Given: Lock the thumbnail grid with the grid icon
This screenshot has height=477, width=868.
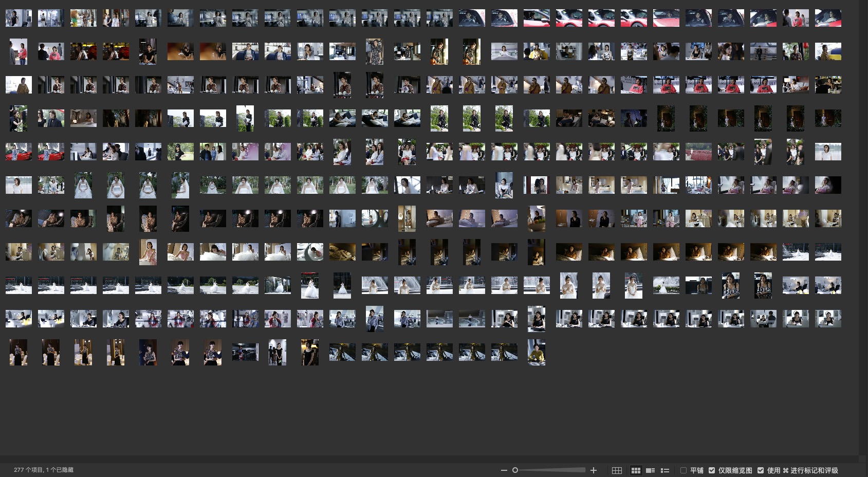Looking at the screenshot, I should [x=617, y=470].
